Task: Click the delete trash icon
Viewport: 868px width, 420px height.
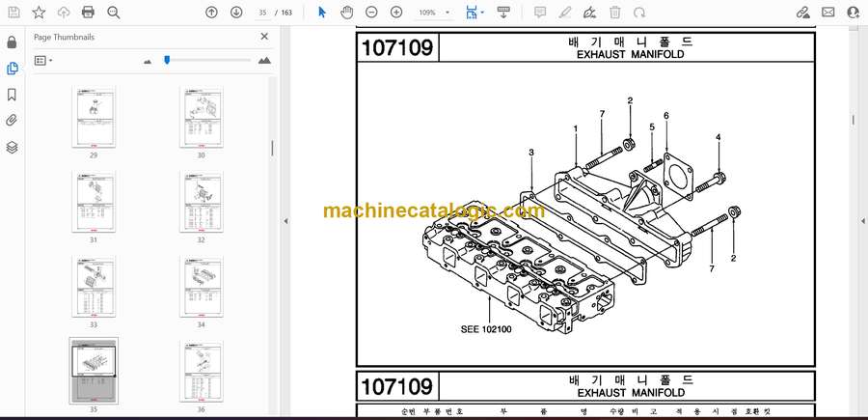Action: pos(614,13)
